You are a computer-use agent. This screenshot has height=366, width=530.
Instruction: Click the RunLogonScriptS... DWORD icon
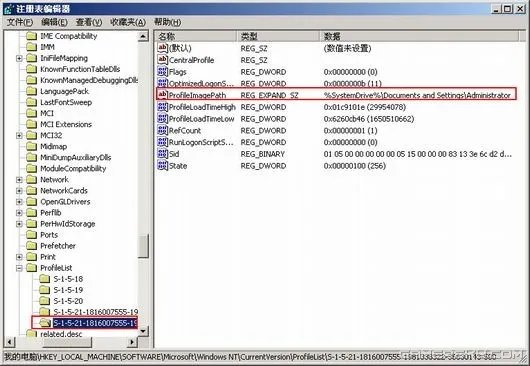[x=163, y=142]
